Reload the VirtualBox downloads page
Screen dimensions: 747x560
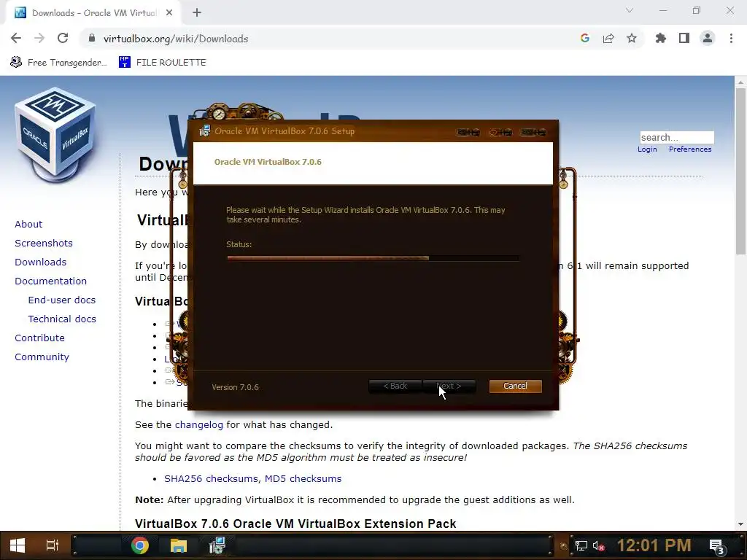(63, 39)
